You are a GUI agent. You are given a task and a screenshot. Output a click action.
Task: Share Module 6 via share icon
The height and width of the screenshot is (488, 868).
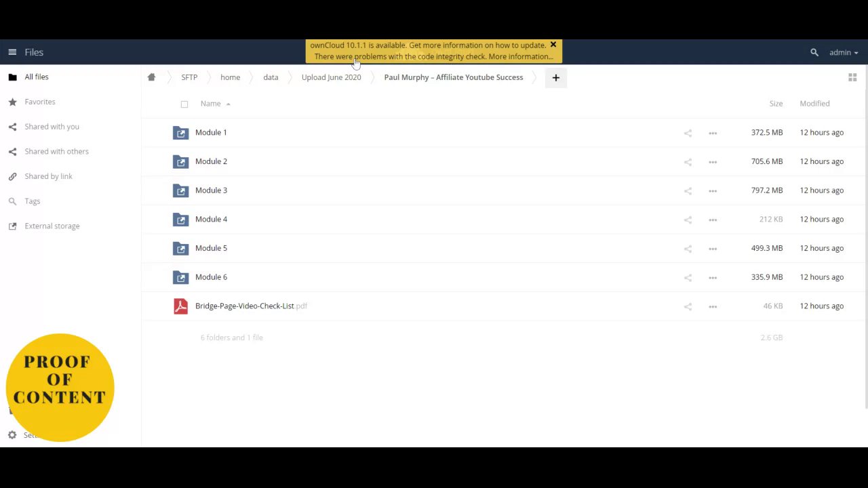688,278
